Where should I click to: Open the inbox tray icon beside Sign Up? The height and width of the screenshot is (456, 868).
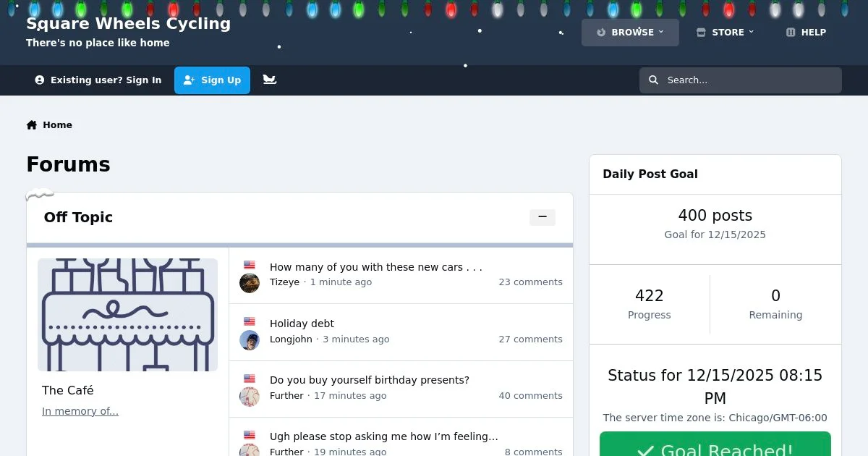270,80
